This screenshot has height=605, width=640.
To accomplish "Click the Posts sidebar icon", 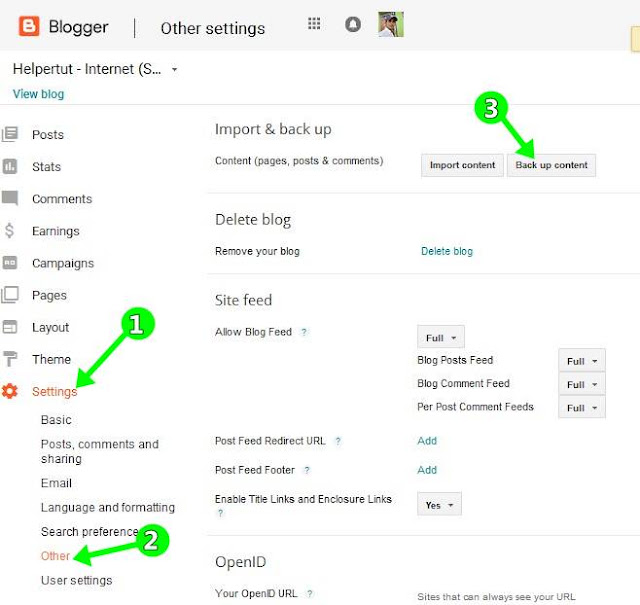I will tap(10, 134).
